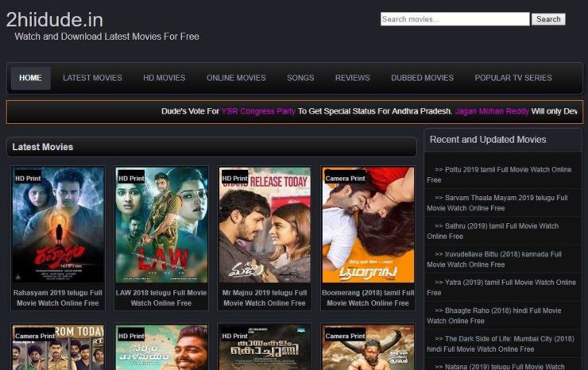Open the LAW 2018 movie poster
Image resolution: width=588 pixels, height=370 pixels.
[161, 225]
